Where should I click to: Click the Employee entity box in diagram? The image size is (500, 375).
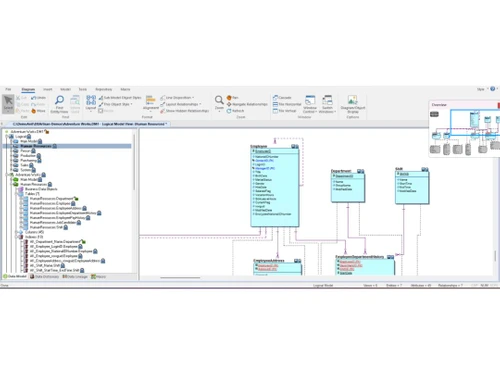(x=275, y=187)
